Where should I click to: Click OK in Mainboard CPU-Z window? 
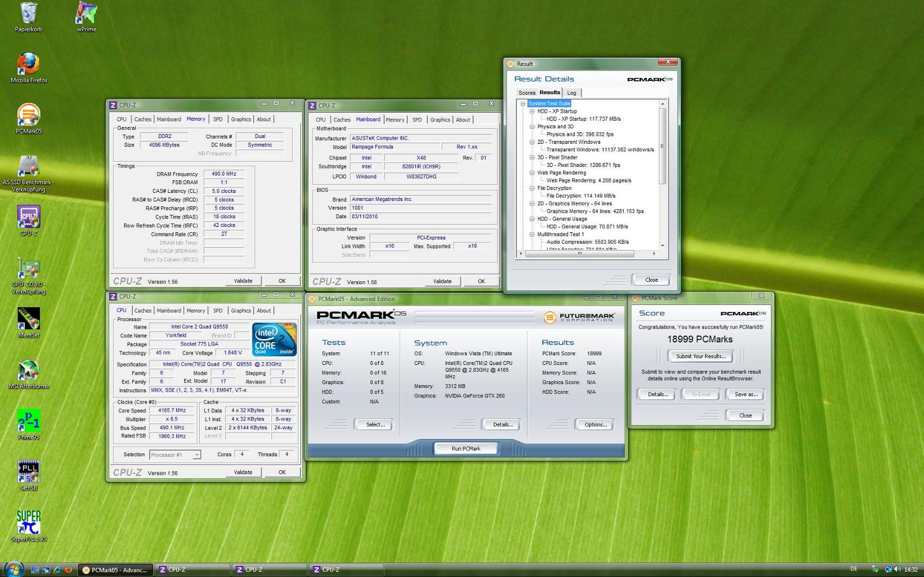pos(481,281)
